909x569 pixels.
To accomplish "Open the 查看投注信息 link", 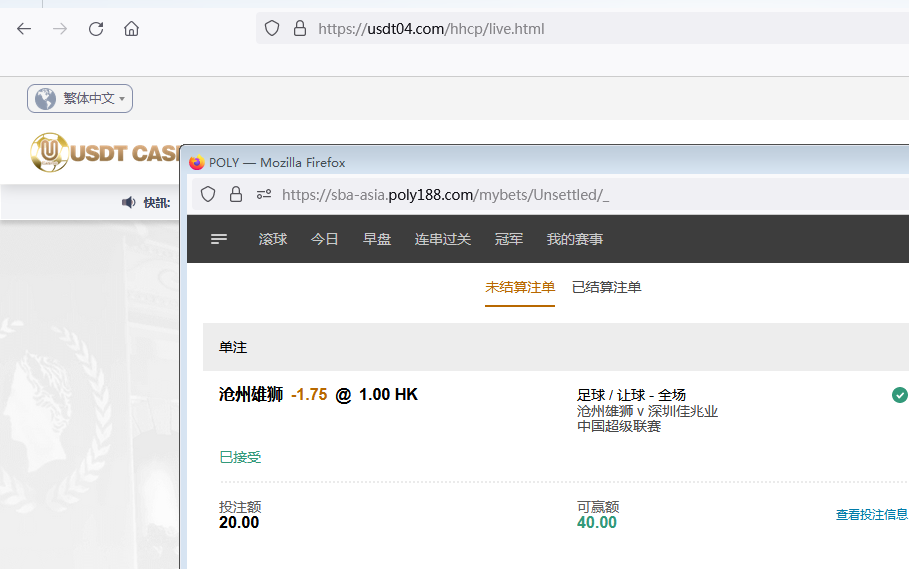I will (872, 515).
